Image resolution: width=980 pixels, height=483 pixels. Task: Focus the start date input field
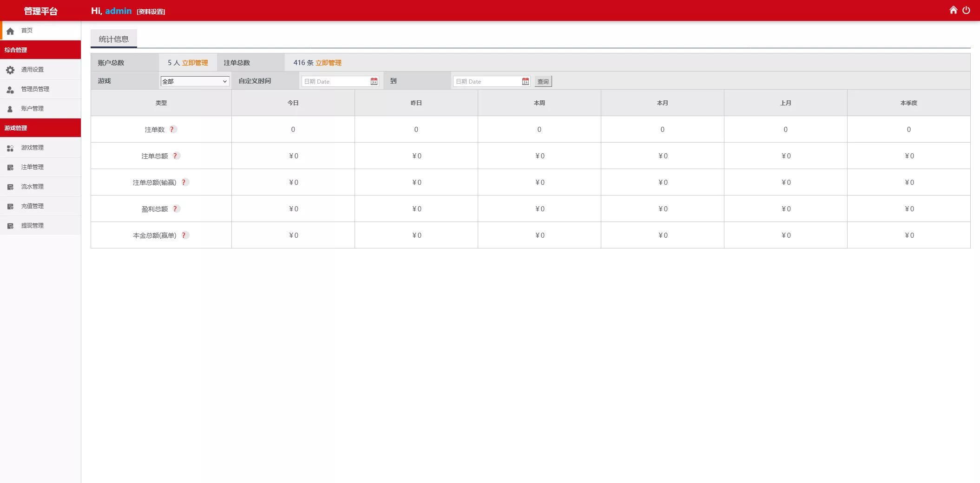pos(340,81)
